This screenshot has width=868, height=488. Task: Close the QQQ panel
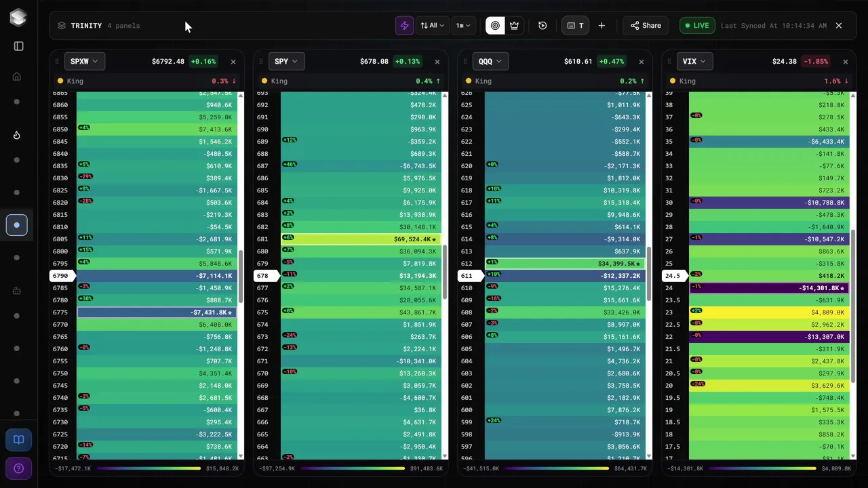click(642, 62)
